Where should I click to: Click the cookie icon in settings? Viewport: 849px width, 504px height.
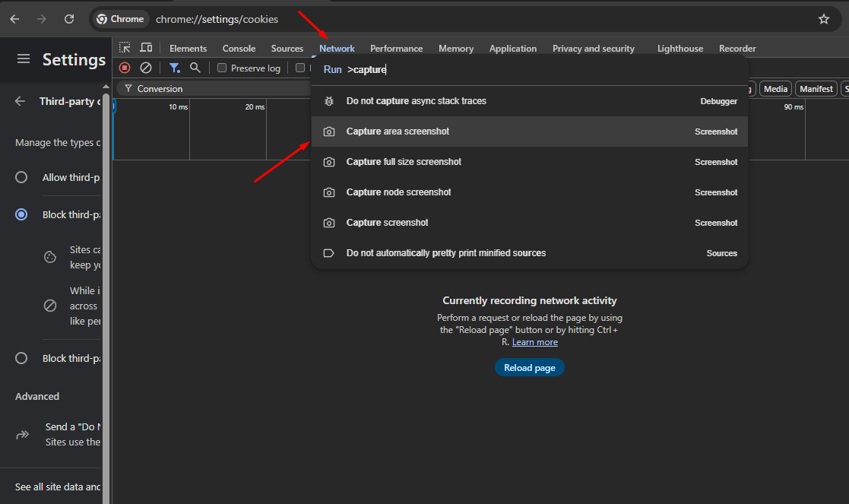pos(50,257)
